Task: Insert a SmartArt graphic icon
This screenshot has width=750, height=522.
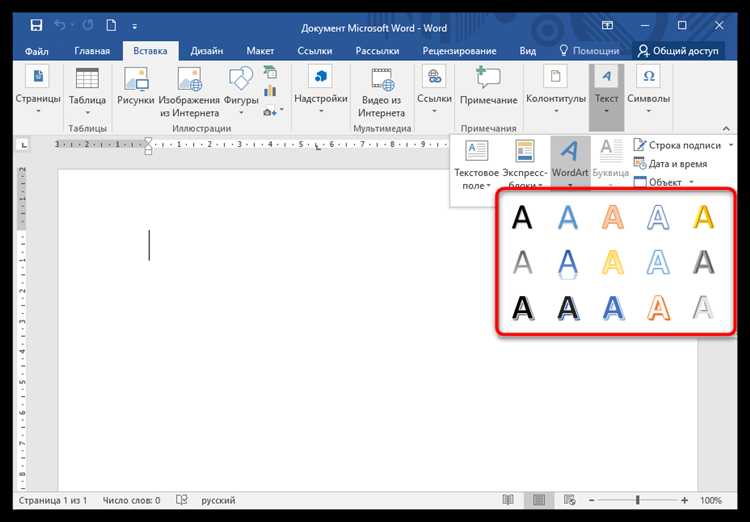Action: [x=270, y=73]
